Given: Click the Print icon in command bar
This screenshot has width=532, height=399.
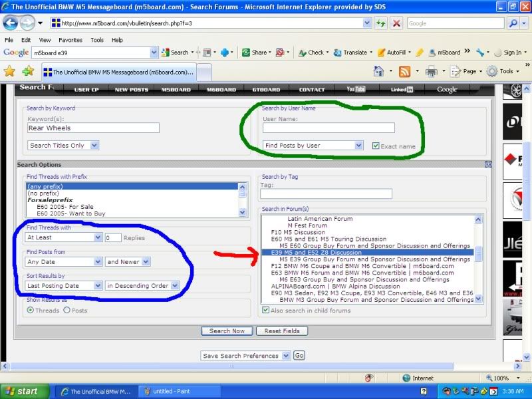Looking at the screenshot, I should click(x=431, y=71).
